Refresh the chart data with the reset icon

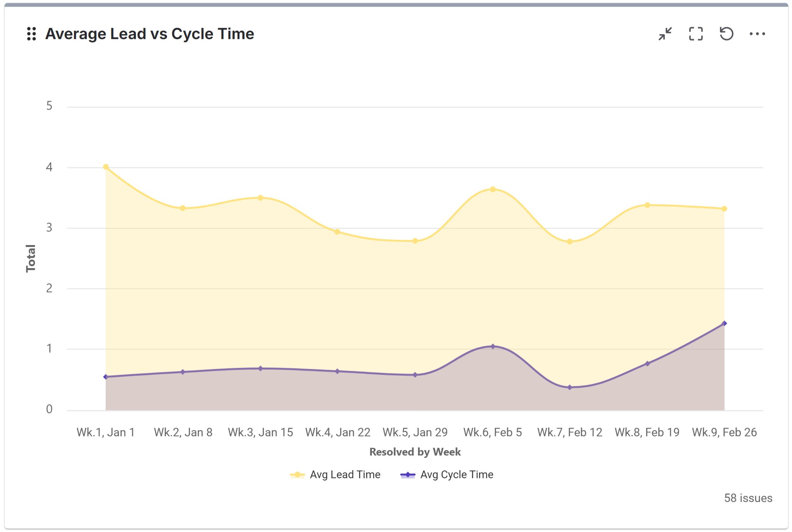[727, 34]
